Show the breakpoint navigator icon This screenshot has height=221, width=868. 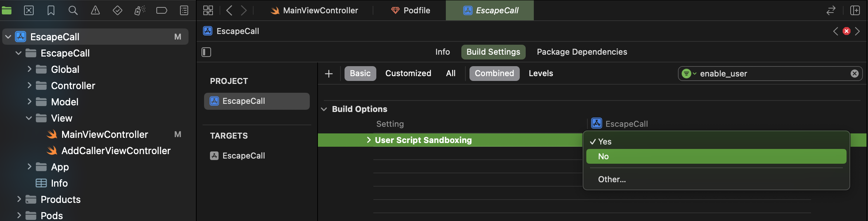[x=162, y=10]
